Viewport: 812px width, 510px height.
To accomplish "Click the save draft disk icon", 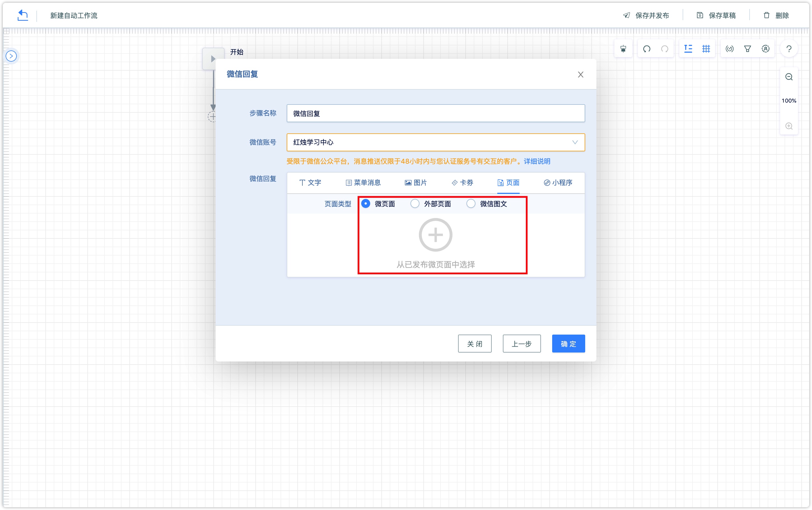I will [x=700, y=15].
